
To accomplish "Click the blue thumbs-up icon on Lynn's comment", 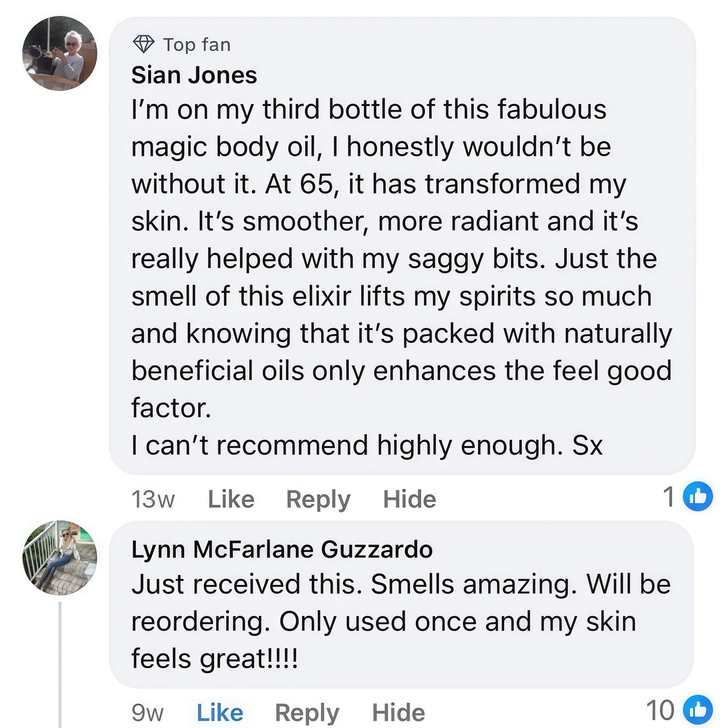I will click(698, 710).
